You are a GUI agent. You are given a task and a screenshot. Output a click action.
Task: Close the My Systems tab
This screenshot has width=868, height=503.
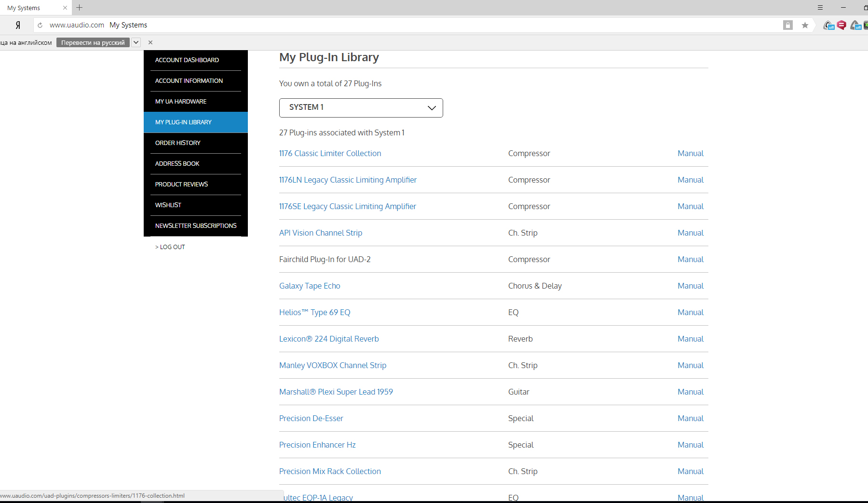pyautogui.click(x=65, y=8)
